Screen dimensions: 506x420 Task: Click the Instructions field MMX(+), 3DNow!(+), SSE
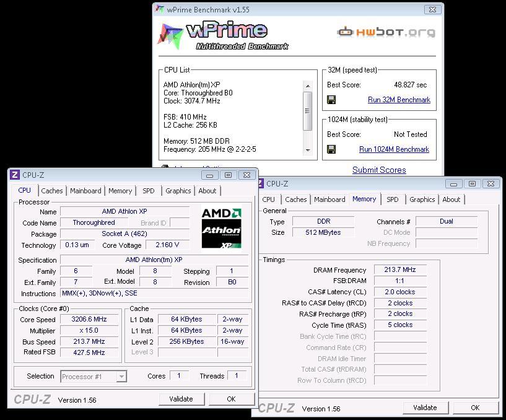154,293
